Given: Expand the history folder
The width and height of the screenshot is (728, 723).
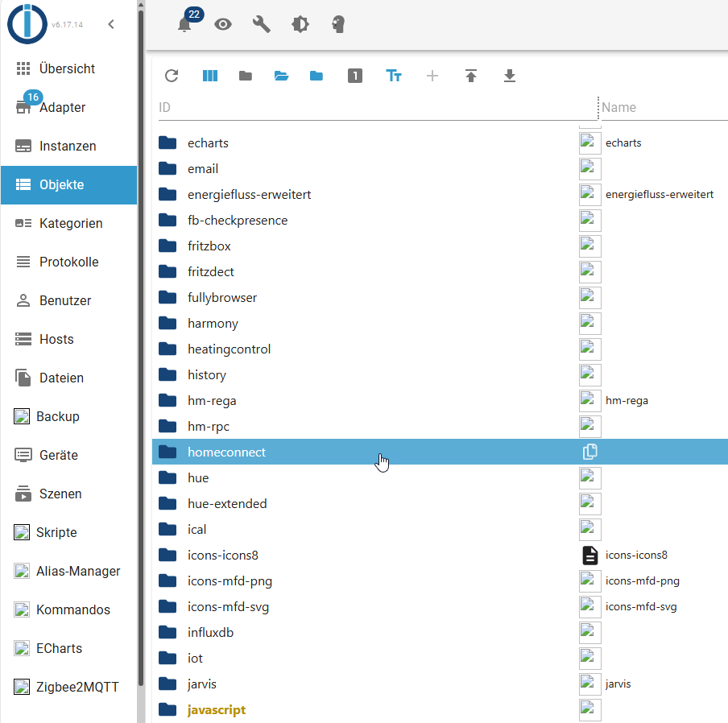Looking at the screenshot, I should [x=168, y=375].
